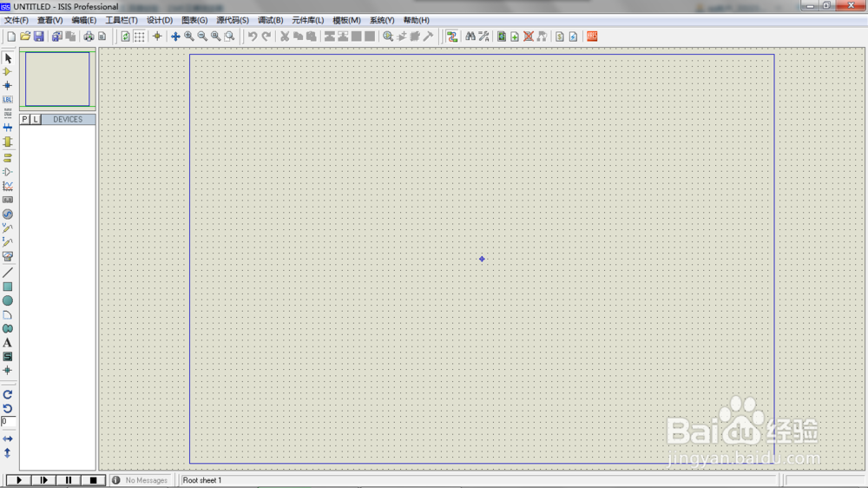
Task: Rotate clockwise with the sidebar icon
Action: tap(8, 395)
